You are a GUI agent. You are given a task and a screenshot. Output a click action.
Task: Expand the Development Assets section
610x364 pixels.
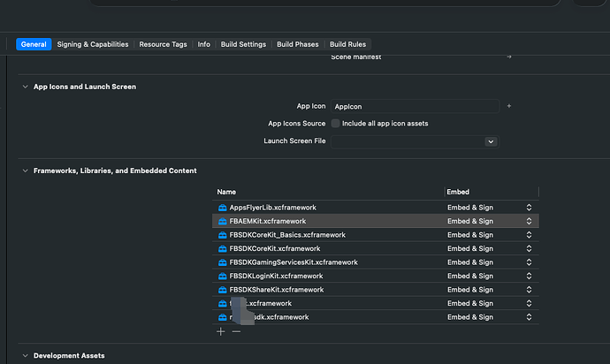pos(24,355)
